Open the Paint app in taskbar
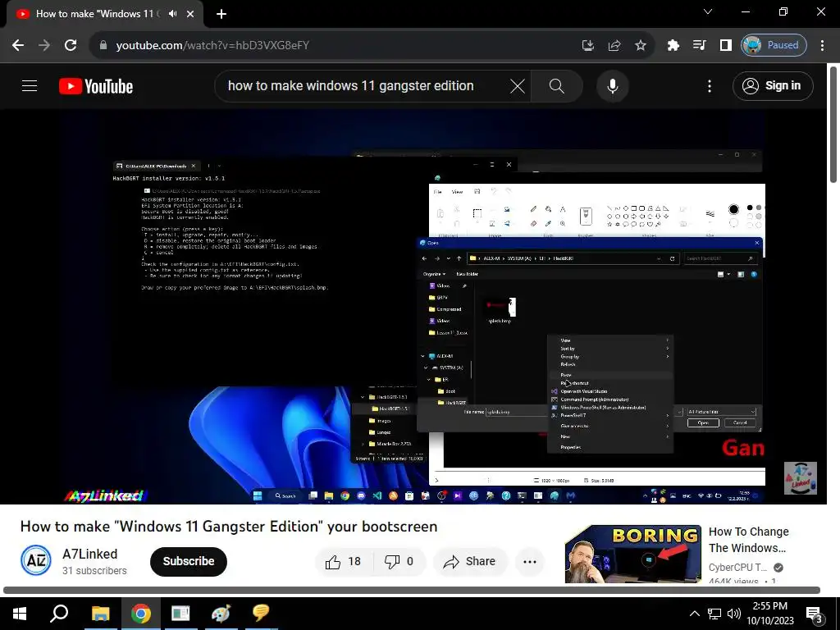Screen dimensions: 840x630 pyautogui.click(x=221, y=614)
